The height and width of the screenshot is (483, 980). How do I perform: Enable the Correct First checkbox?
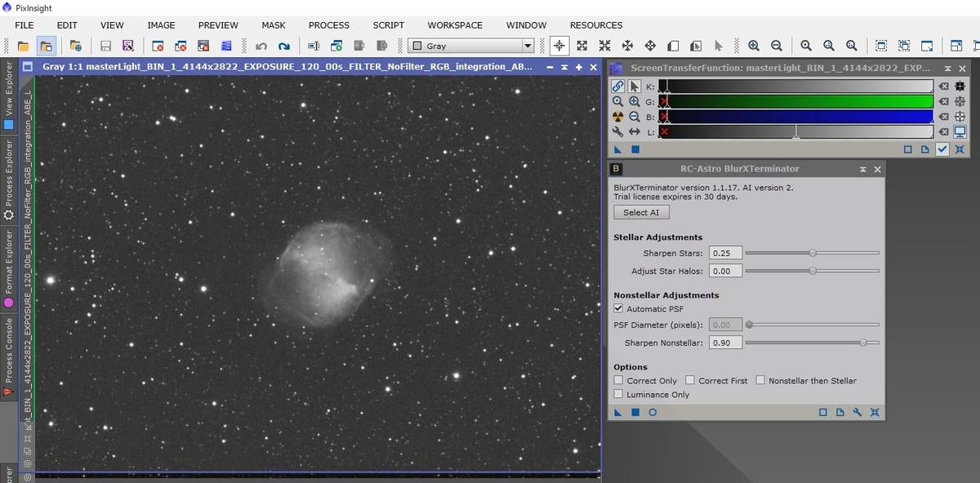tap(690, 380)
